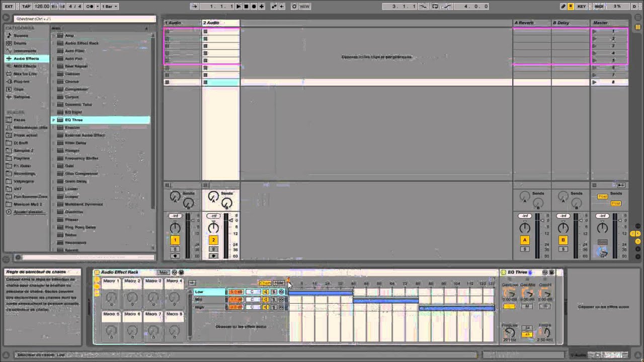Screen dimensions: 644x362
Task: Click the arrangement Record button
Action: [254, 7]
